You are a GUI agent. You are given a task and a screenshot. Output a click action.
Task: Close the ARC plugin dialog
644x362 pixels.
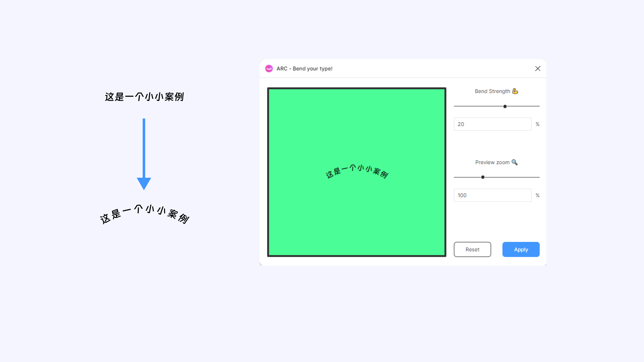click(538, 69)
